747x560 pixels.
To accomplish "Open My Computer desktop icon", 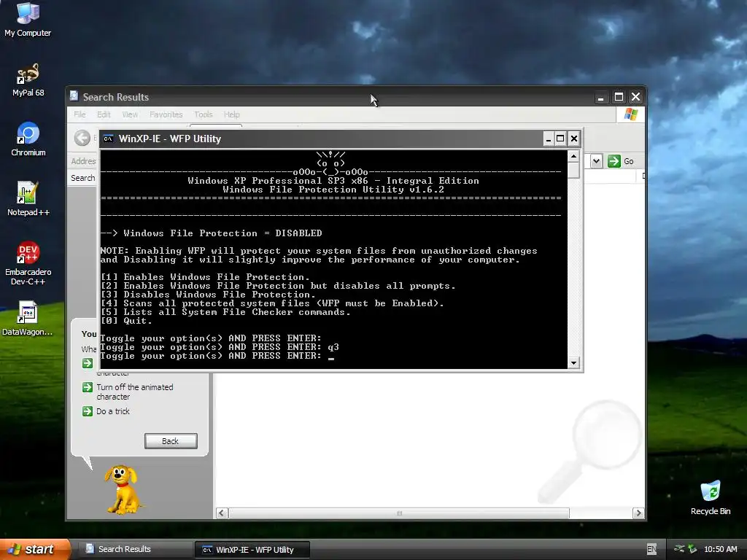I will 28,19.
